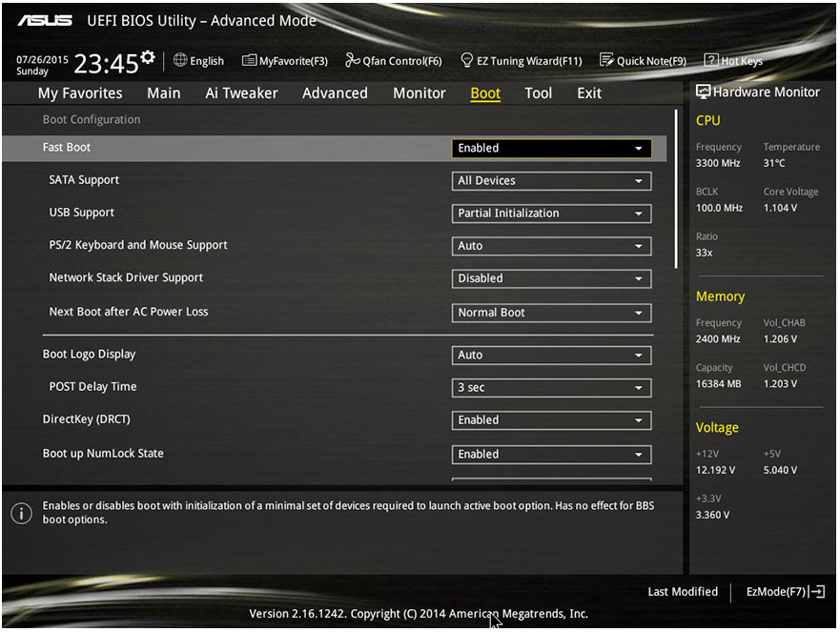Open the clock settings gear icon
The height and width of the screenshot is (632, 840).
(x=149, y=55)
